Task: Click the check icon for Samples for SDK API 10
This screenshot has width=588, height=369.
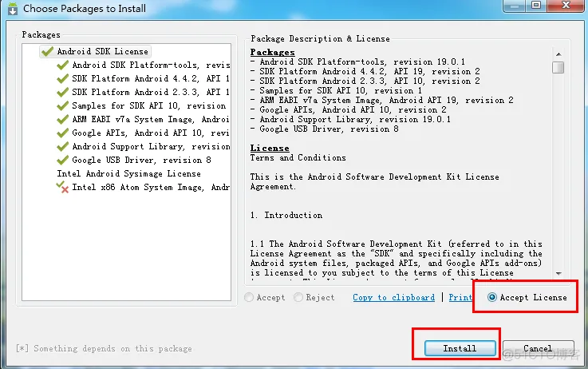Action: pos(62,106)
